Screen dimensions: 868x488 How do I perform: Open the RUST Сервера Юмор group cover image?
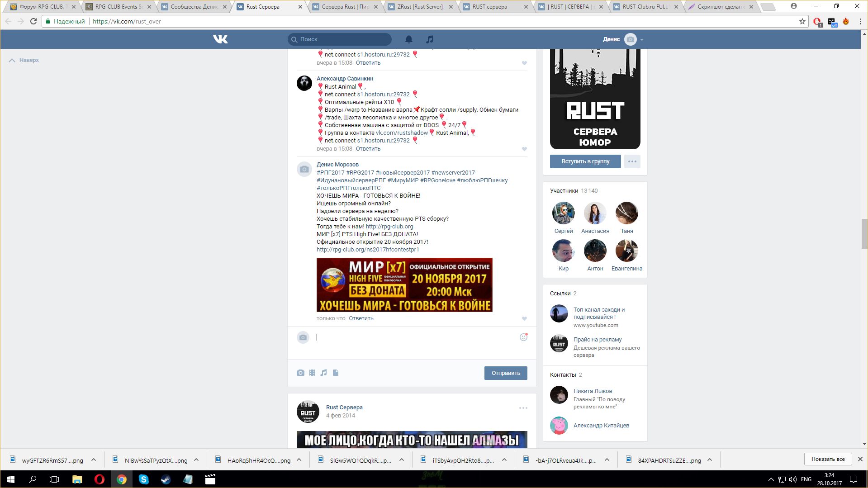(x=595, y=99)
